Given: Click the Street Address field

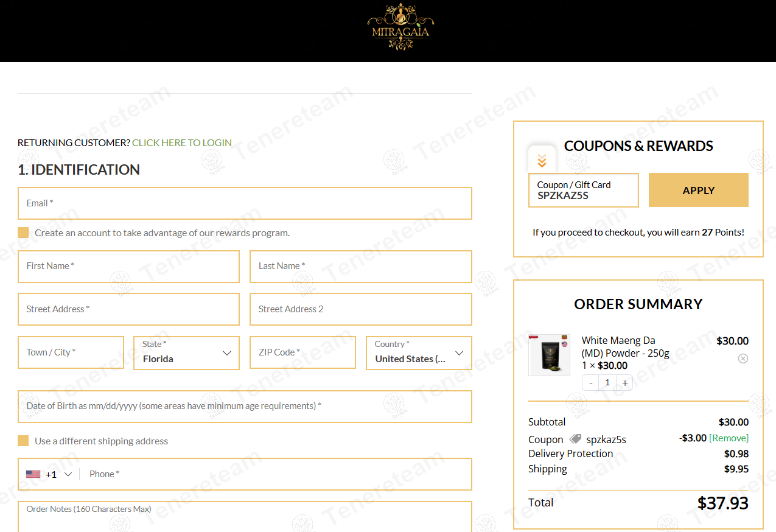Looking at the screenshot, I should 128,309.
